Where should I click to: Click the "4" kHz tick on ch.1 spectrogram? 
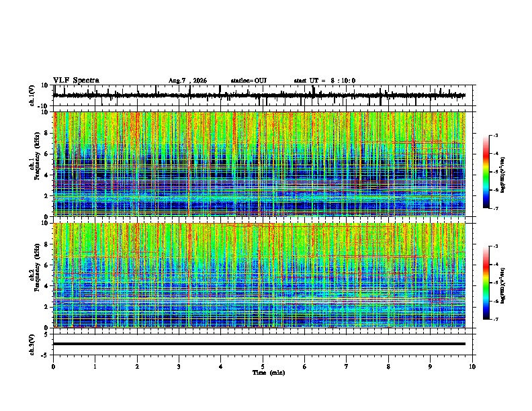point(47,175)
